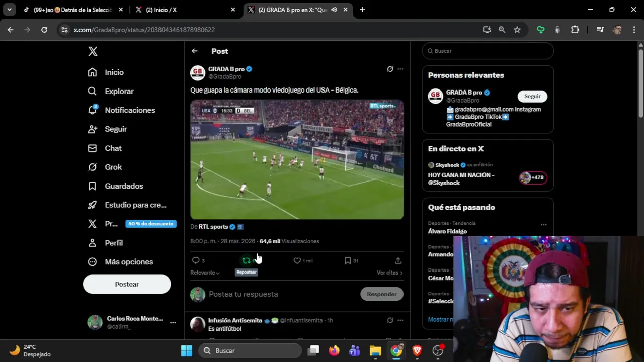644x362 pixels.
Task: Mute audio on GRADA B pro tab
Action: 334,10
